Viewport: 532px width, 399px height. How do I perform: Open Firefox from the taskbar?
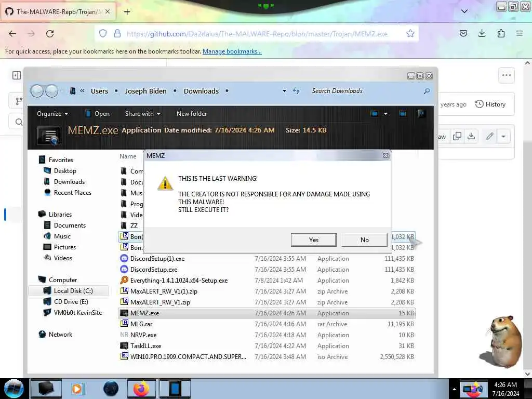click(x=141, y=389)
